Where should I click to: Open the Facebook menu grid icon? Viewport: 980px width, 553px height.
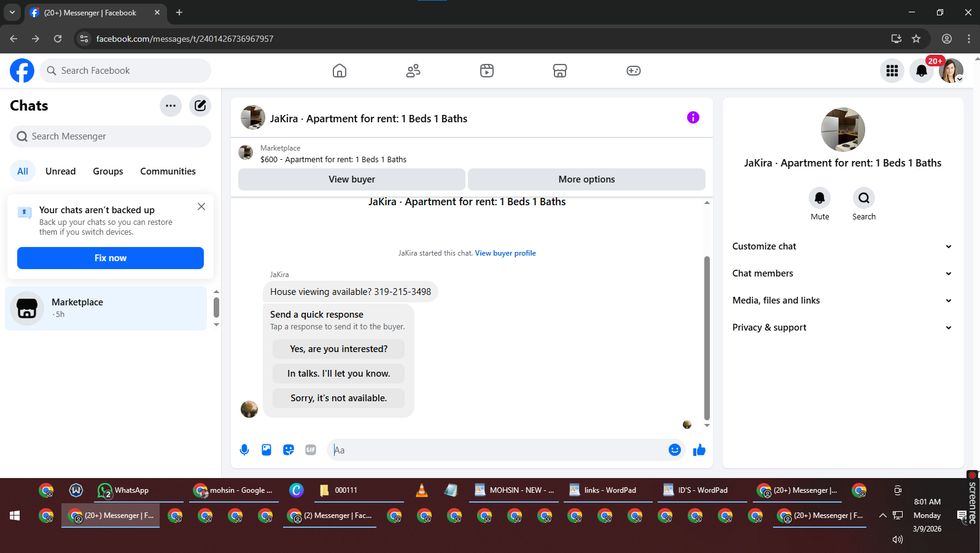892,71
